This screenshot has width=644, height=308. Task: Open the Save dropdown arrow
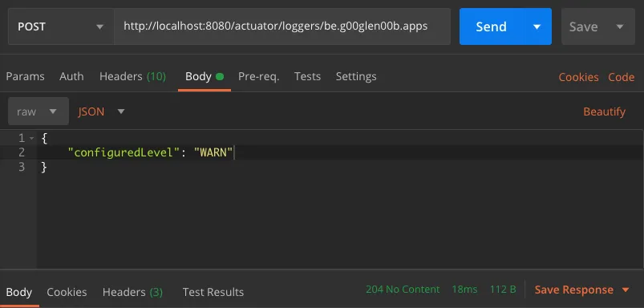(620, 26)
